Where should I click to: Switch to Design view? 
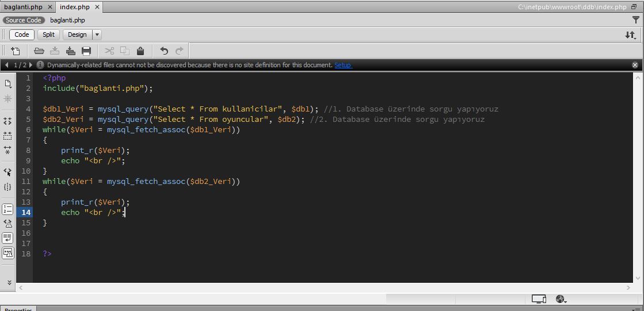(77, 34)
